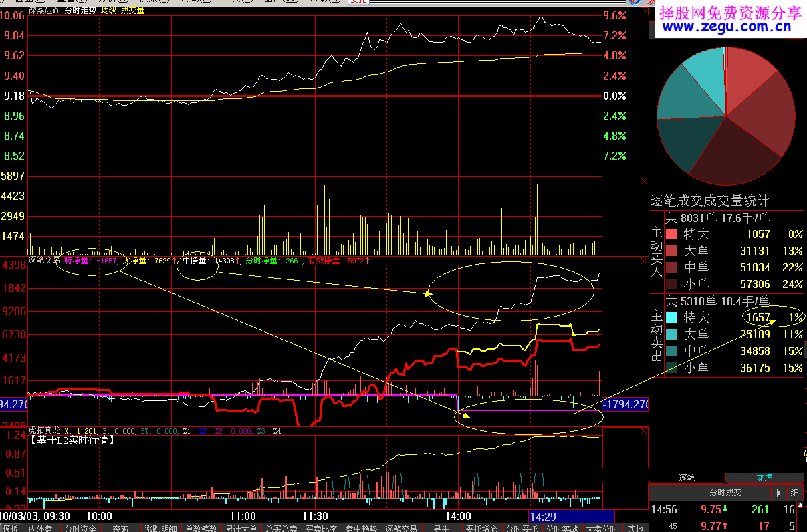Click the 中单 active-buy color swatch
This screenshot has width=807, height=532.
[671, 267]
